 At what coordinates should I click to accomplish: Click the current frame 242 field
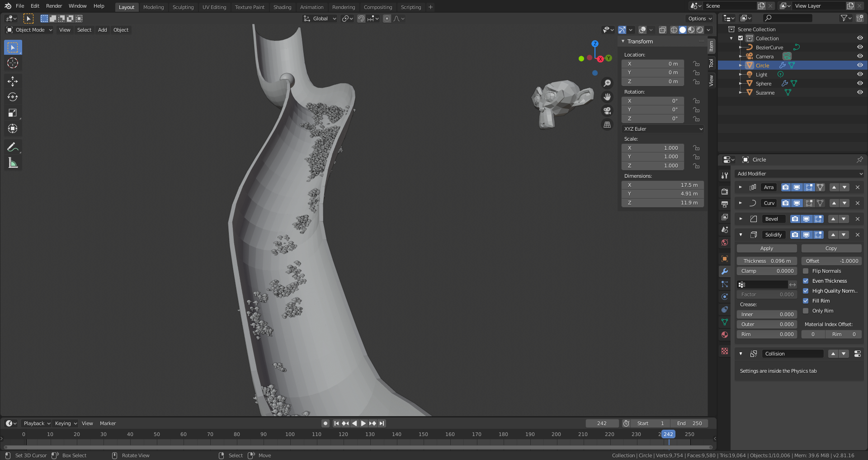click(x=602, y=423)
